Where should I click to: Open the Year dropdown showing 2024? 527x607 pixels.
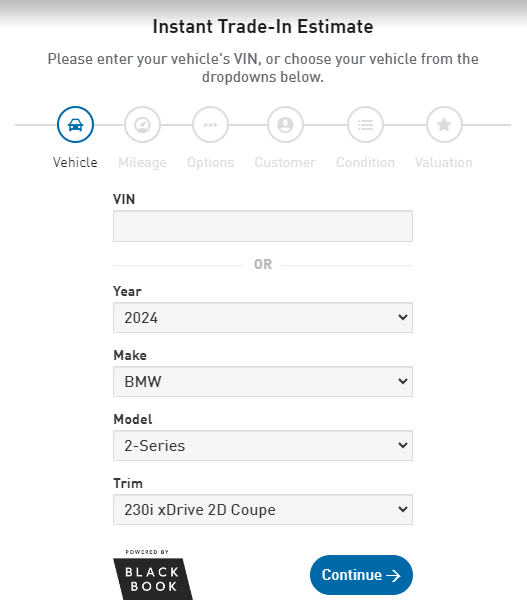(263, 317)
